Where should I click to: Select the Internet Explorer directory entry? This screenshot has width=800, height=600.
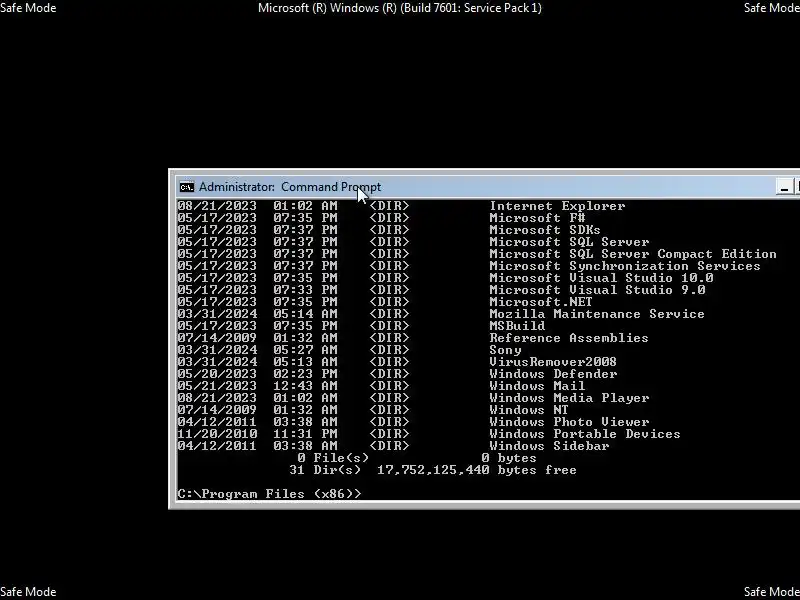557,206
